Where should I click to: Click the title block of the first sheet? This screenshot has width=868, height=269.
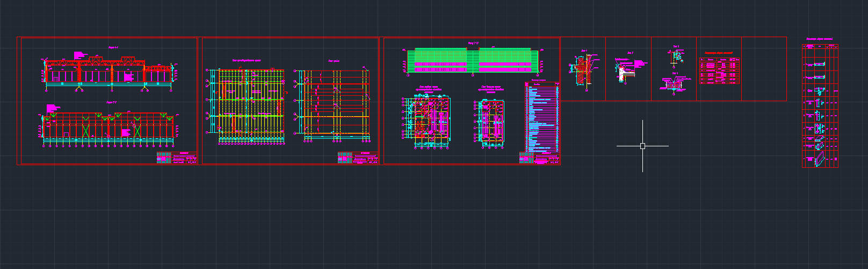(x=177, y=158)
